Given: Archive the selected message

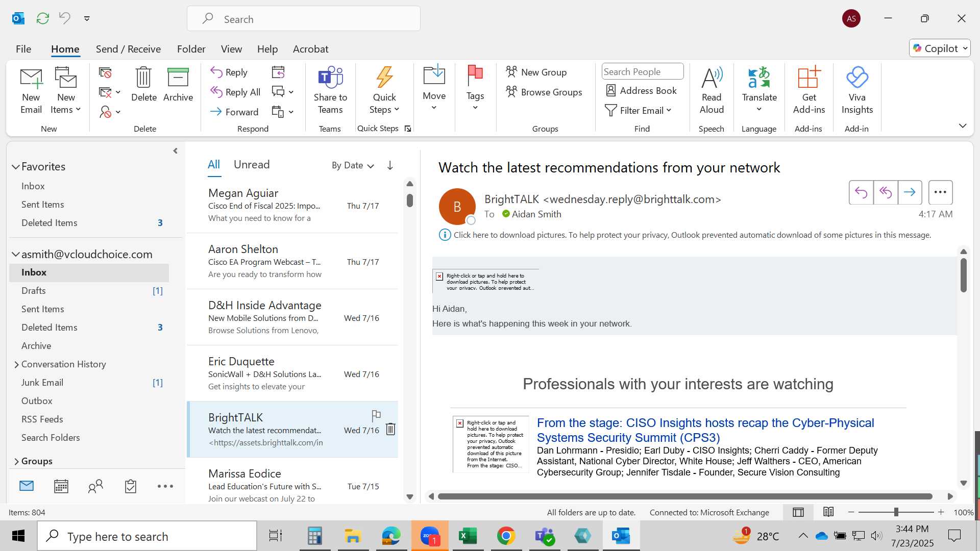Looking at the screenshot, I should point(178,84).
